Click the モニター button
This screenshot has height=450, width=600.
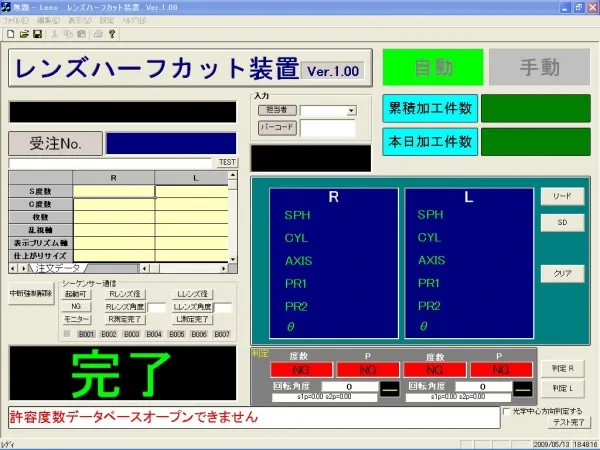(76, 319)
